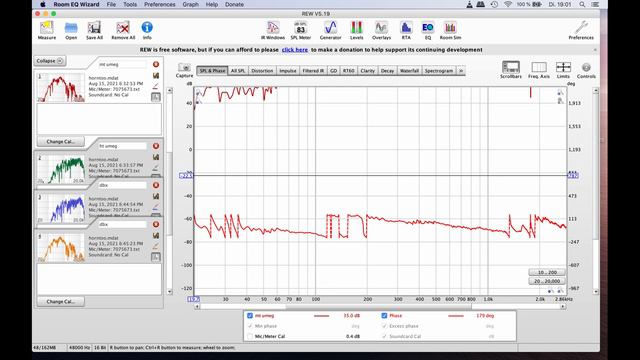Remove the 'mt umeg' measurement with red X
The image size is (640, 360).
(156, 64)
